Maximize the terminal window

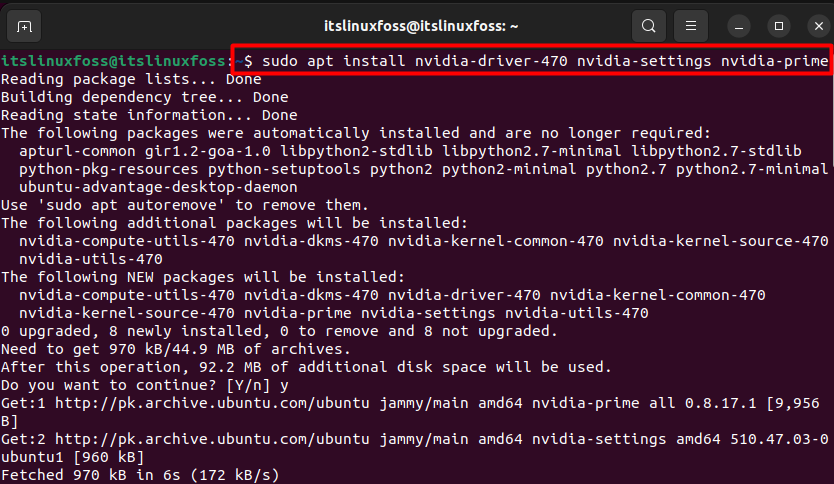pos(779,26)
